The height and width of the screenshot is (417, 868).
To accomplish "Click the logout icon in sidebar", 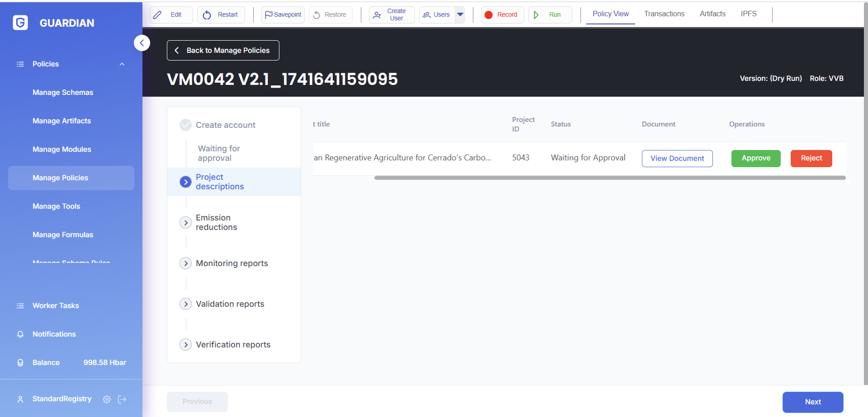I will click(122, 399).
